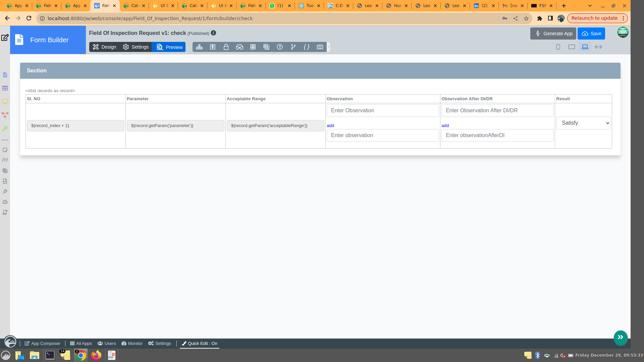The height and width of the screenshot is (362, 644).
Task: Click the curly braces JSON icon
Action: 307,47
